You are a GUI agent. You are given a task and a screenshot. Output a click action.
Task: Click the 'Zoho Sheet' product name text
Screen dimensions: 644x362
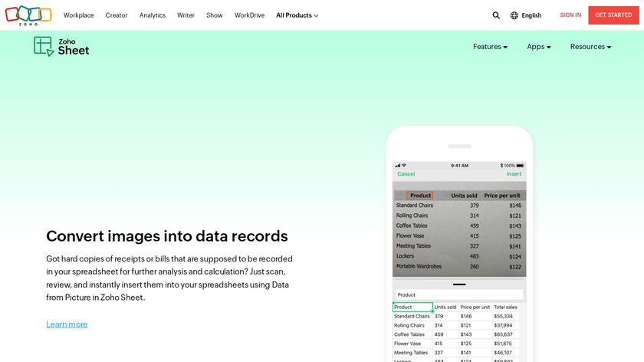73,47
